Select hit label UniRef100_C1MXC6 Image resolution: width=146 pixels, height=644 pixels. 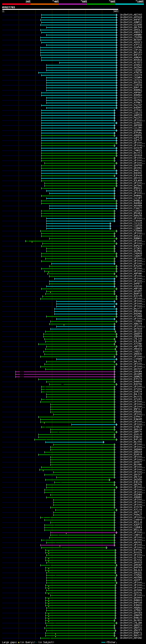point(131,85)
